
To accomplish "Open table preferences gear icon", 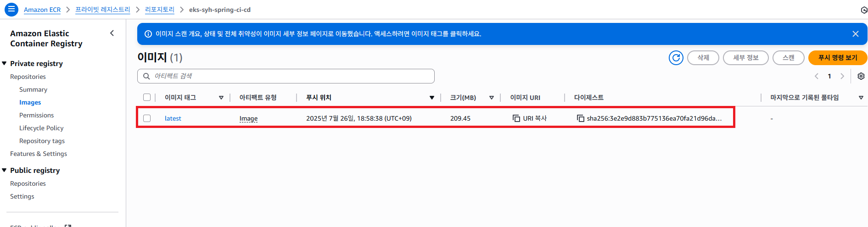I will click(x=861, y=76).
